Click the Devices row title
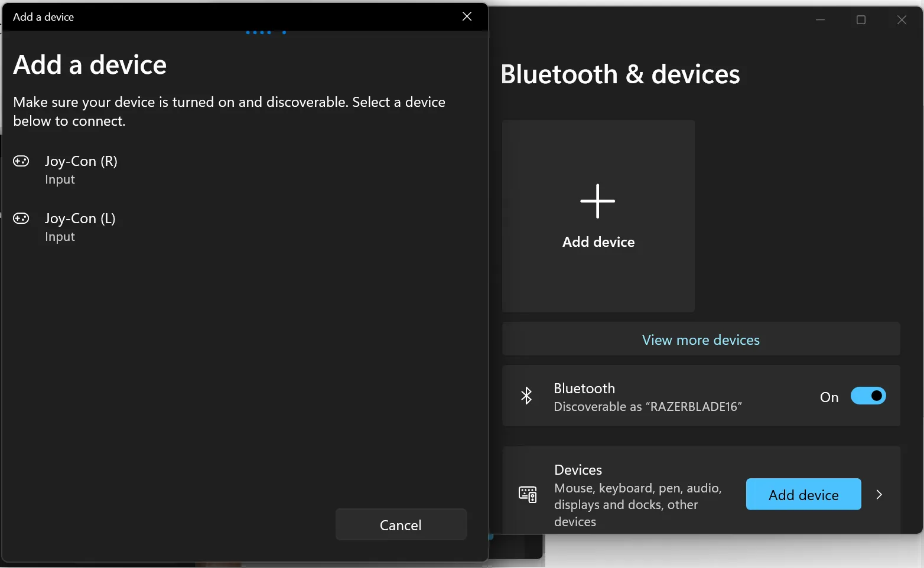Viewport: 924px width, 568px height. [x=578, y=470]
